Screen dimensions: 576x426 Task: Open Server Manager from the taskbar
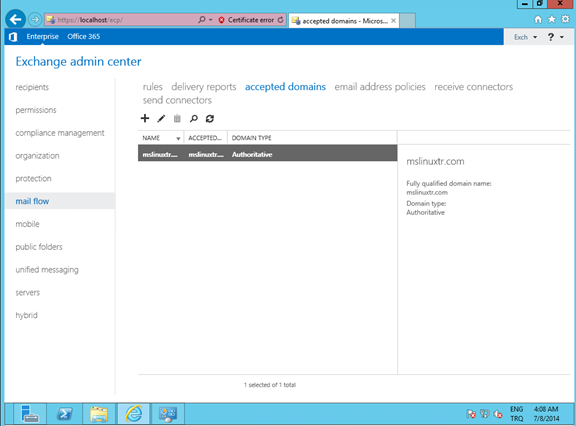pos(30,414)
